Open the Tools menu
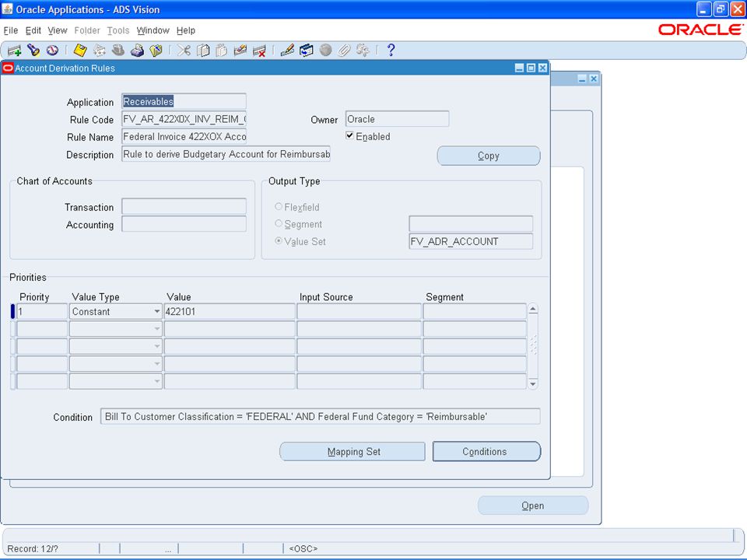Screen dimensions: 747x560 (x=118, y=30)
